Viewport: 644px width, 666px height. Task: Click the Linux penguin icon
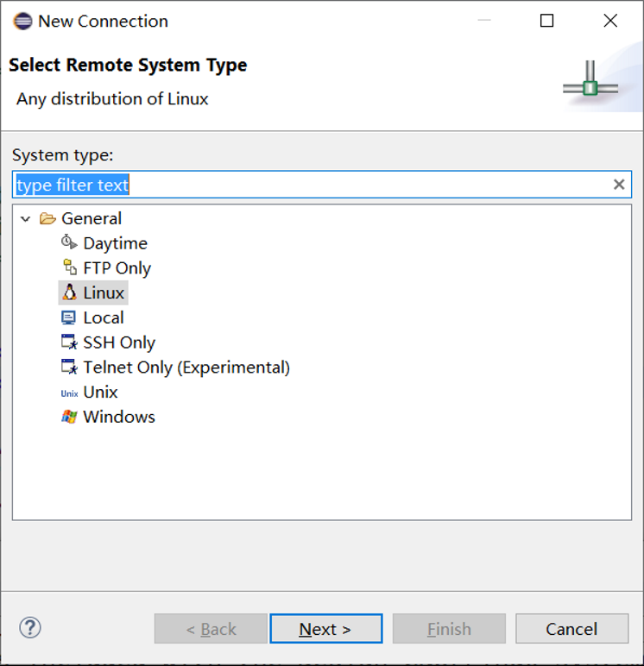[x=69, y=292]
